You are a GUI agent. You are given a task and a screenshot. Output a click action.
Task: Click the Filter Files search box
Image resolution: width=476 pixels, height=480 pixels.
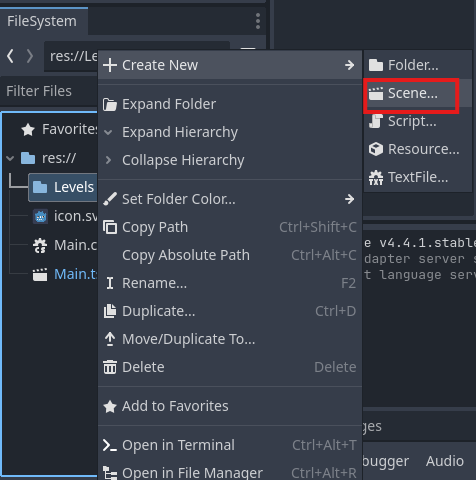pyautogui.click(x=50, y=91)
